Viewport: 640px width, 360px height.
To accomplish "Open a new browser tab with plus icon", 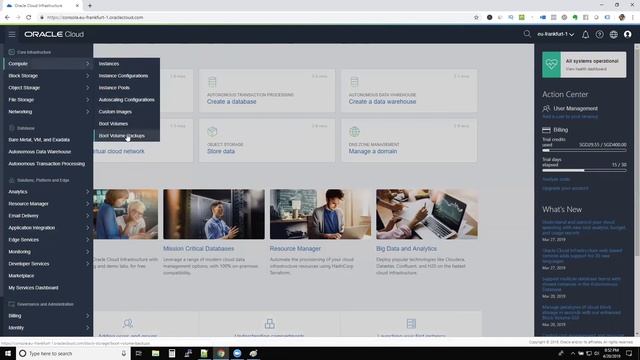I will (90, 6).
